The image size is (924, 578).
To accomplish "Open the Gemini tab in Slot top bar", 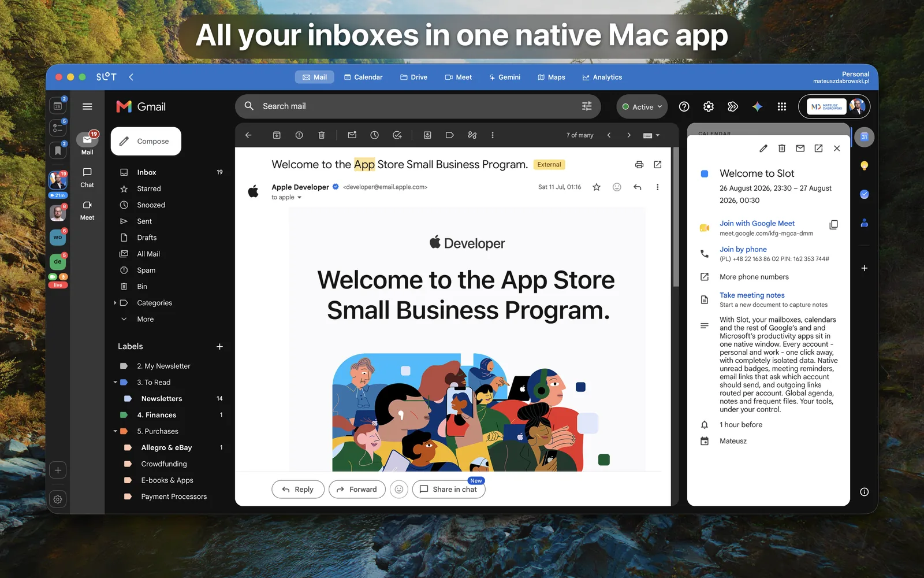I will (x=505, y=77).
